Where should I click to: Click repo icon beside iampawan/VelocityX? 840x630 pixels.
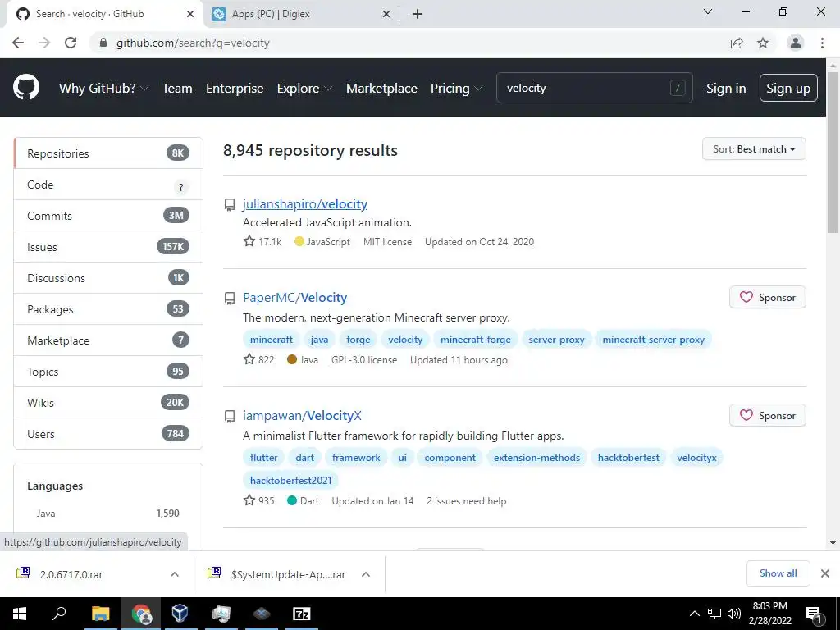point(230,416)
